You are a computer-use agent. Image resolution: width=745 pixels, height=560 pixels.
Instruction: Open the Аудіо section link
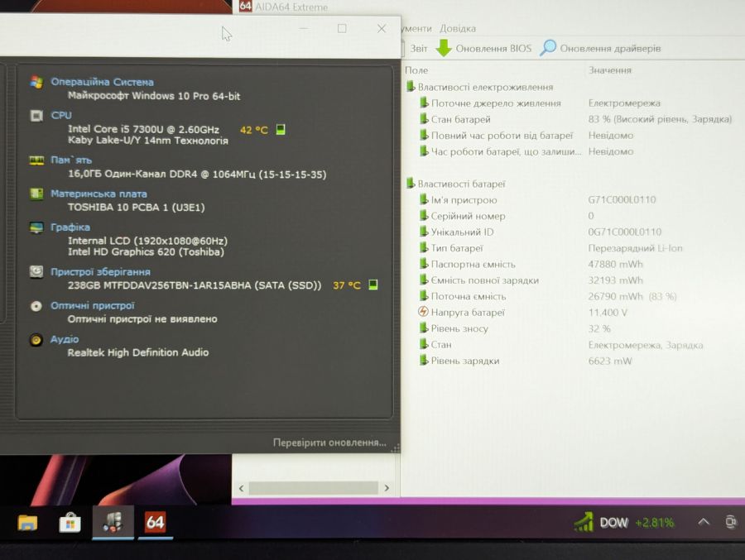(x=65, y=339)
